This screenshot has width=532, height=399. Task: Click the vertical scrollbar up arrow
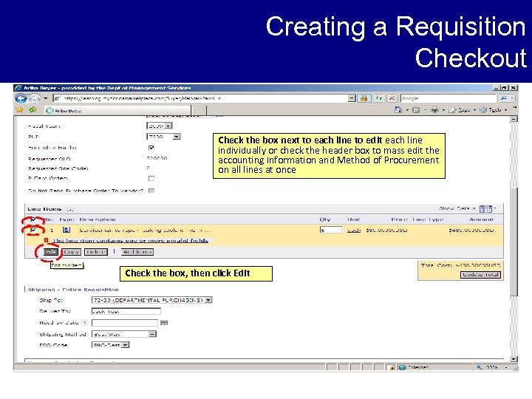pyautogui.click(x=514, y=119)
